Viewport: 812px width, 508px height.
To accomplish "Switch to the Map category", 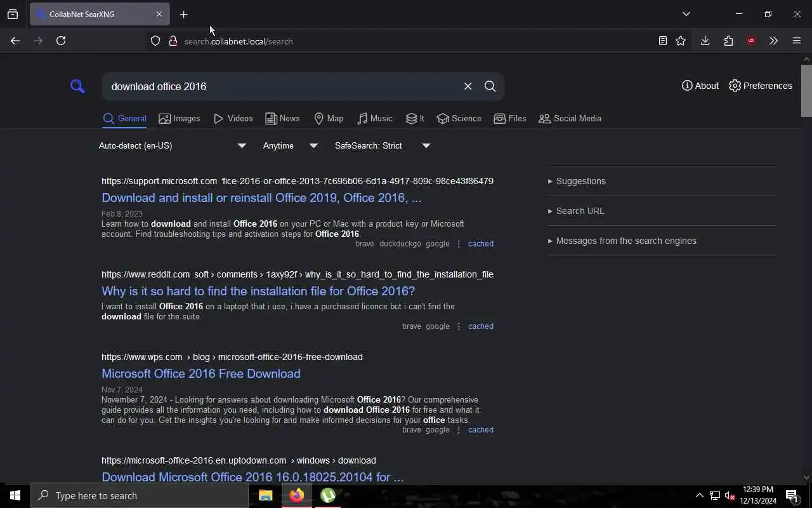I will [329, 118].
